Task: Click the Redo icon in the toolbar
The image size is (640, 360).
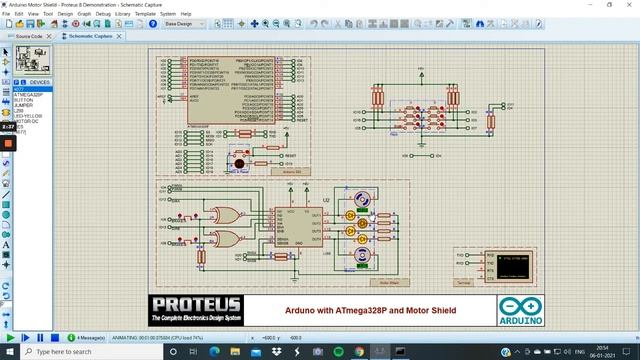Action: coord(324,24)
